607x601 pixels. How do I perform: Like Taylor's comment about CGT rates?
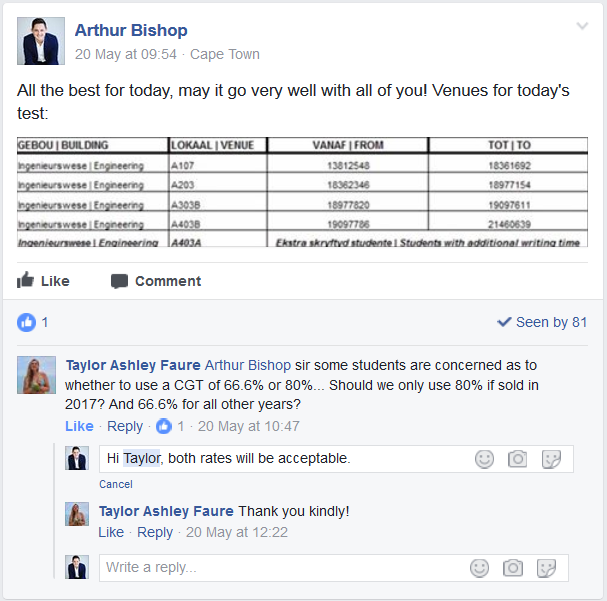(79, 426)
